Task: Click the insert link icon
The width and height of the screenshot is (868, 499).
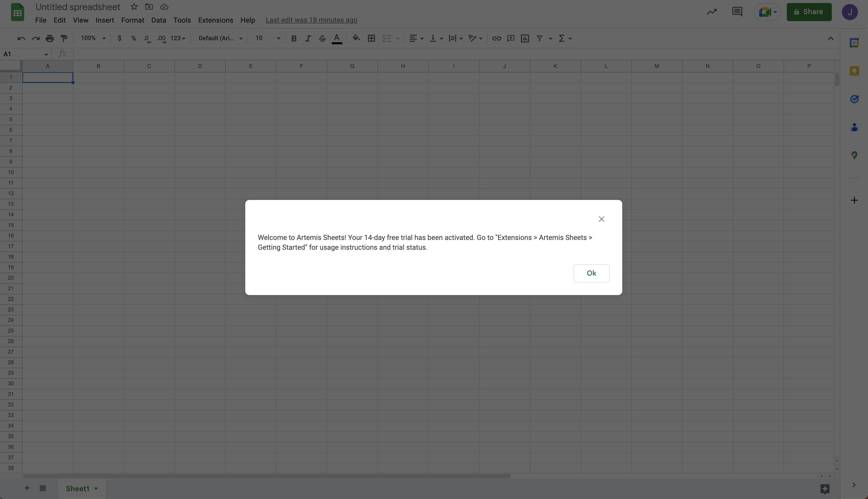Action: pos(496,38)
